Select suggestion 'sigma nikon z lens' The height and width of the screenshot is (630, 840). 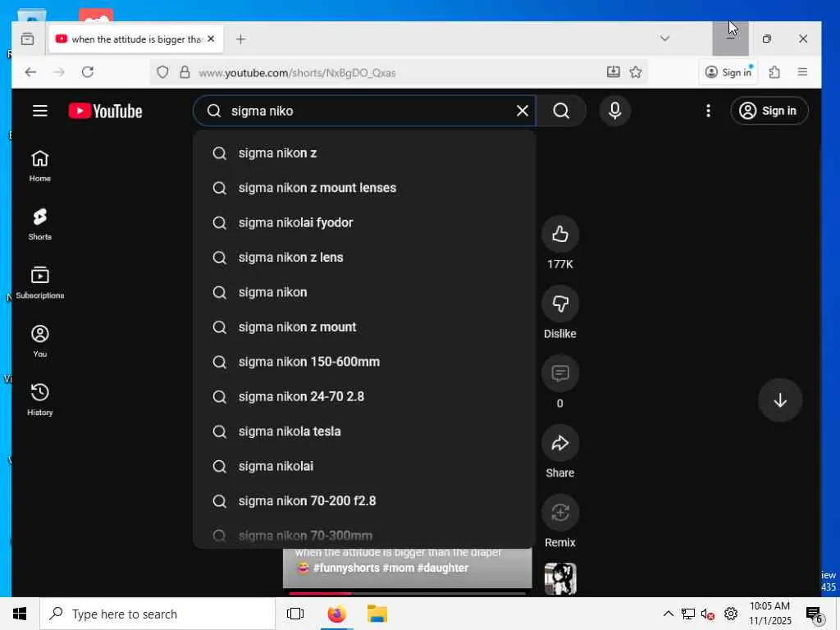pos(364,258)
